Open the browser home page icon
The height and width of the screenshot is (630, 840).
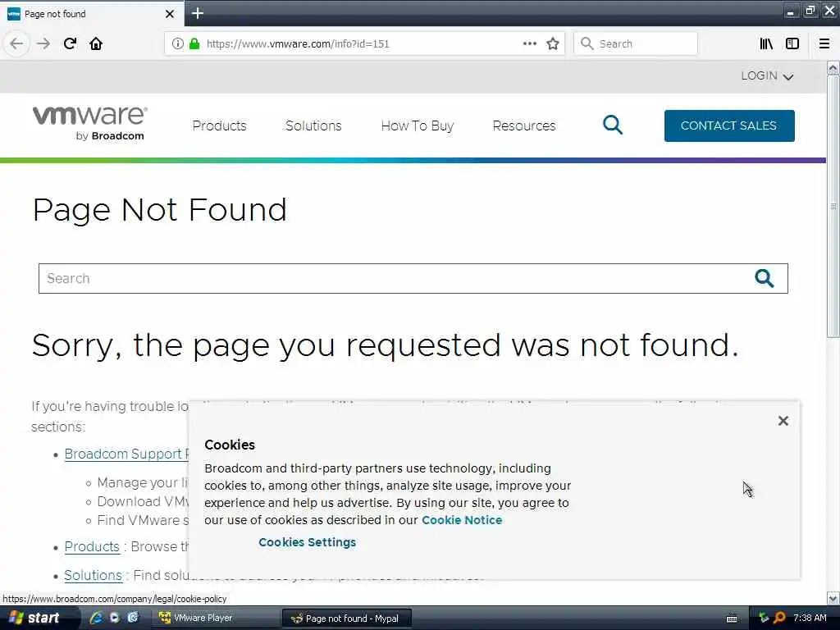coord(96,43)
